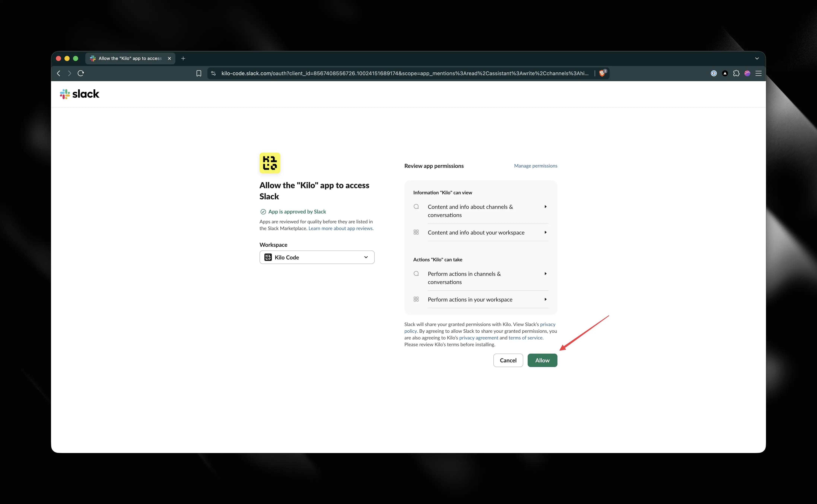Click the Slack logo in page header
Screen dimensions: 817x504
coord(79,94)
